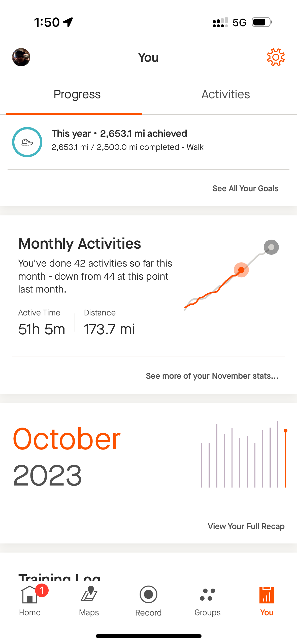Tap the gray last-month chart endpoint

(x=271, y=247)
